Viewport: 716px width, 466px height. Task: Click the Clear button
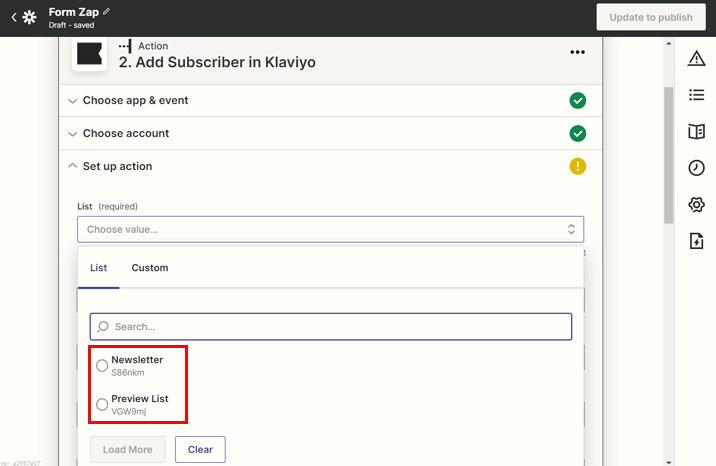point(200,450)
